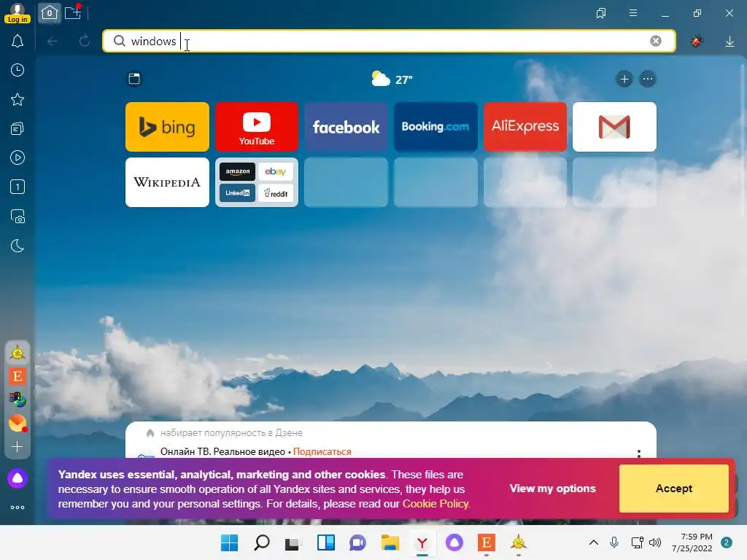Toggle night mode moon icon

tap(18, 246)
